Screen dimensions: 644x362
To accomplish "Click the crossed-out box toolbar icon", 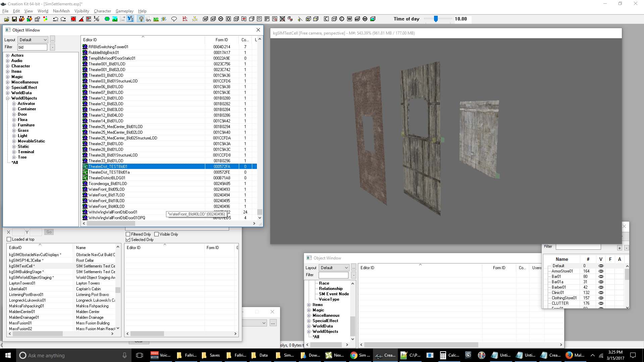I will [x=282, y=19].
